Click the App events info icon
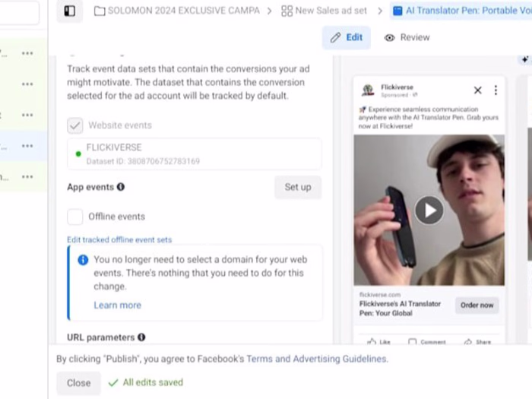 coord(121,187)
